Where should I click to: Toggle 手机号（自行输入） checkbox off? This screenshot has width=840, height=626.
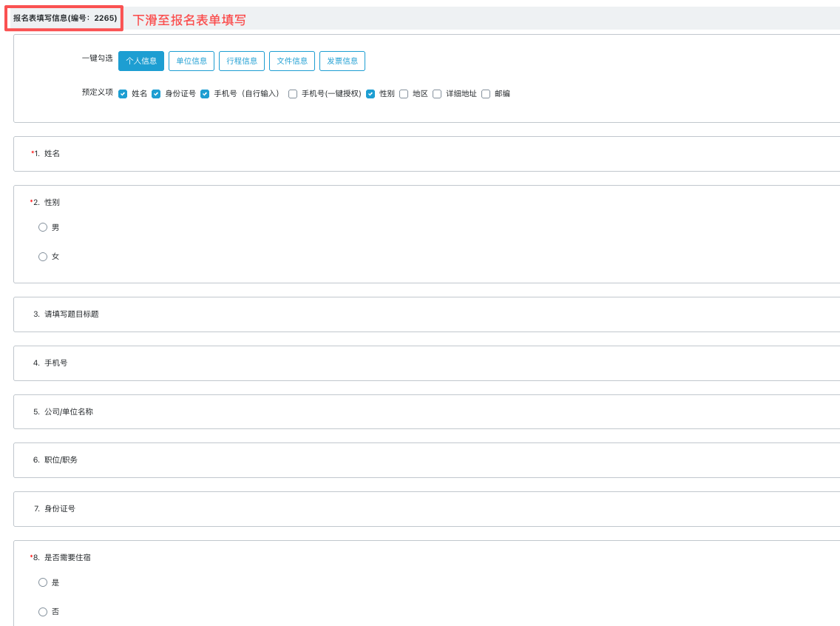click(205, 94)
